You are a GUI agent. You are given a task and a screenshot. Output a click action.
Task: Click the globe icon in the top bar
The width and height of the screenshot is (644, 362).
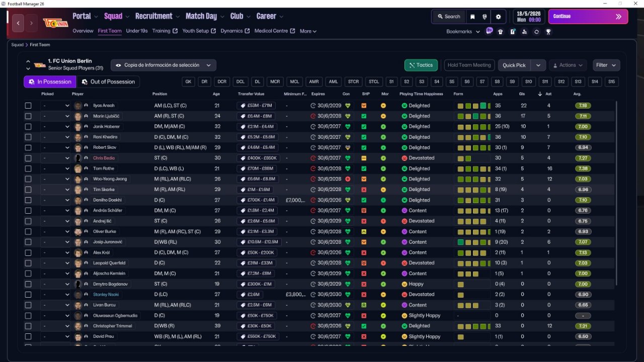point(485,17)
